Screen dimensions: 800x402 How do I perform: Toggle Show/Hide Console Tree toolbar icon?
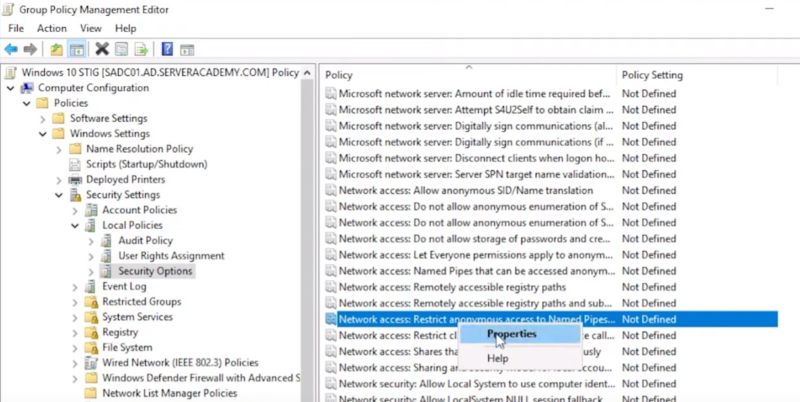point(75,49)
